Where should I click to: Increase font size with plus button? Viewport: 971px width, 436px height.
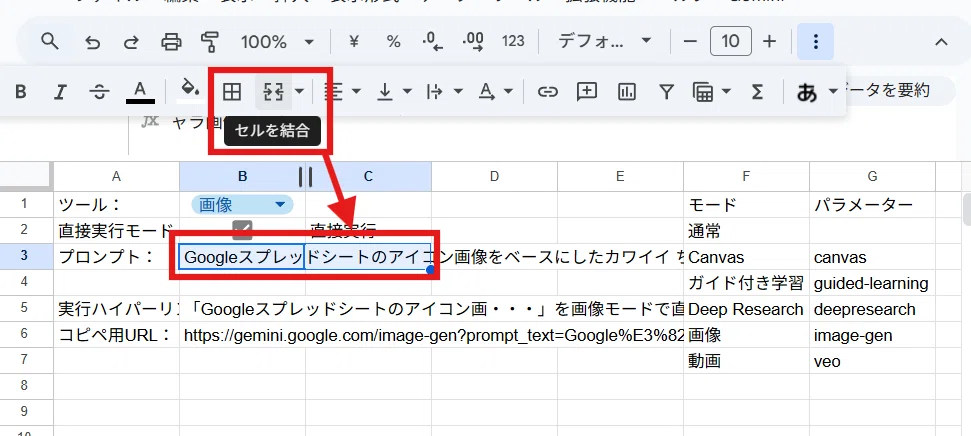tap(769, 41)
